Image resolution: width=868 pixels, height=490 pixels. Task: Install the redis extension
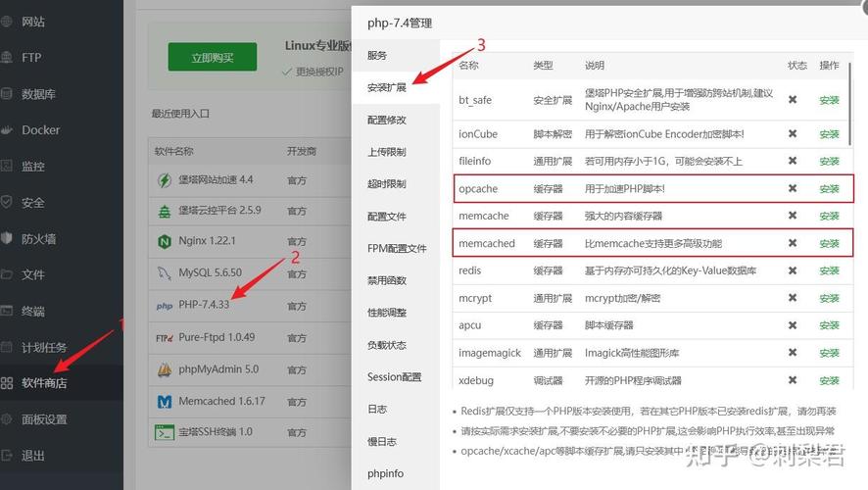(x=829, y=270)
